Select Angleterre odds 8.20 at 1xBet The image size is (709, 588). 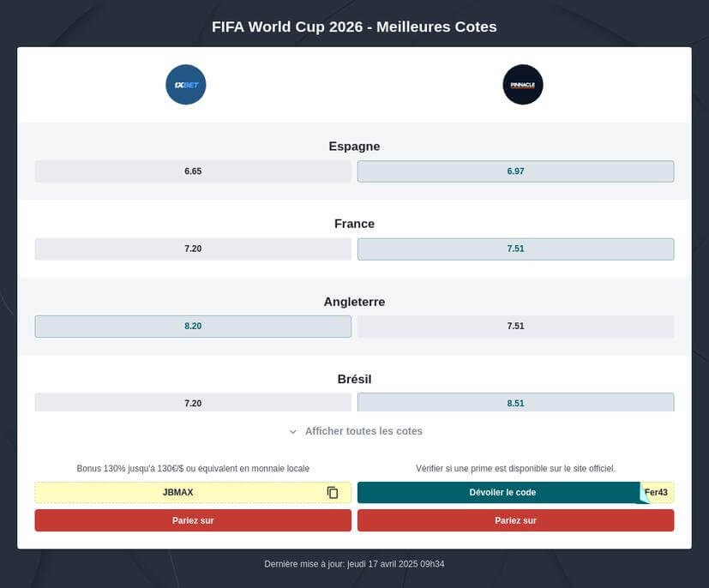point(193,327)
